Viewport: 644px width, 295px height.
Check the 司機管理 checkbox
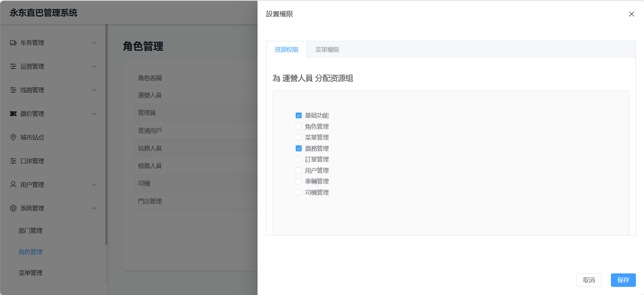coord(299,193)
